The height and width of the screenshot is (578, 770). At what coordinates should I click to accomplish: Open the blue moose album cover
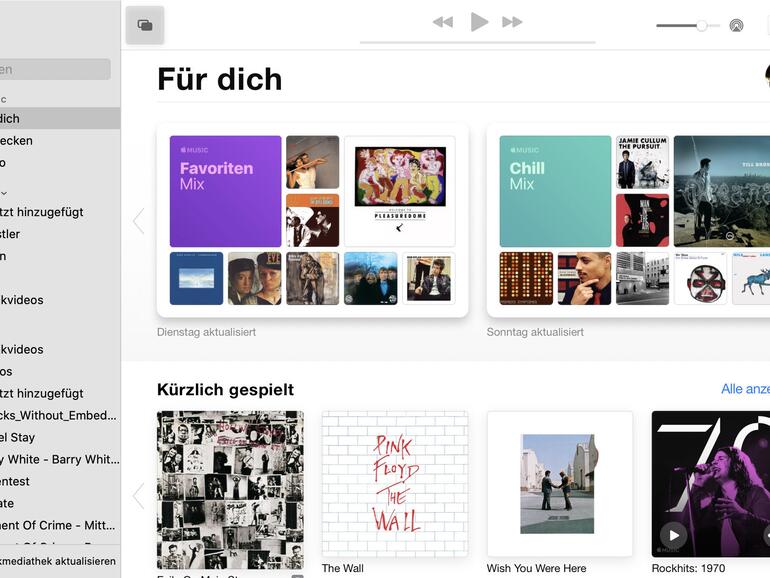pos(751,278)
